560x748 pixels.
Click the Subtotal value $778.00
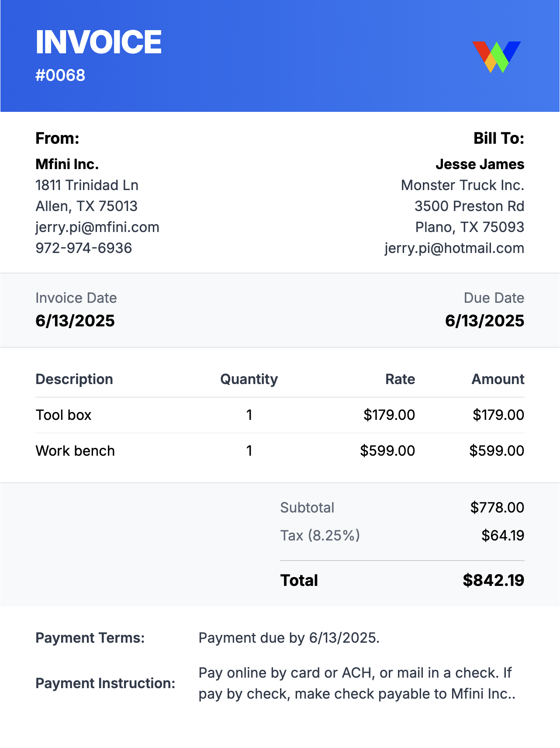pos(497,508)
